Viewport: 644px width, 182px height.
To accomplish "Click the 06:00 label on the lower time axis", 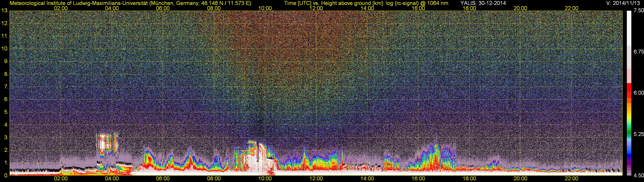I will pos(163,179).
